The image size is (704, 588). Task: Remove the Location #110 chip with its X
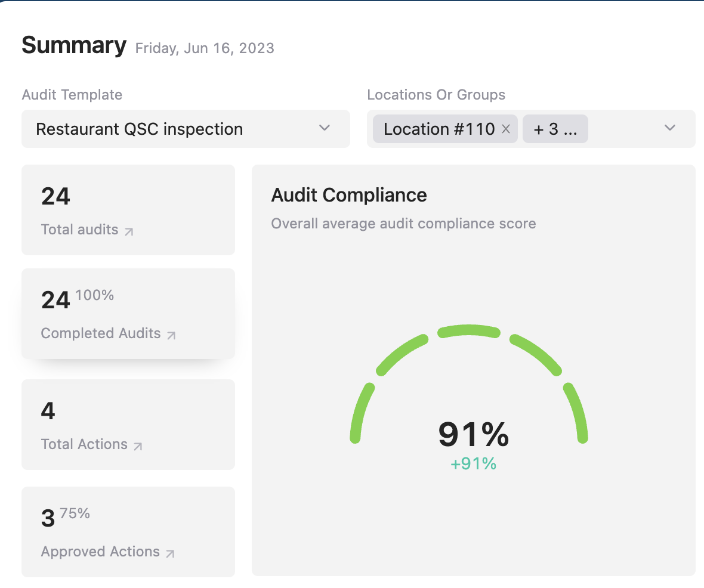[x=506, y=129]
